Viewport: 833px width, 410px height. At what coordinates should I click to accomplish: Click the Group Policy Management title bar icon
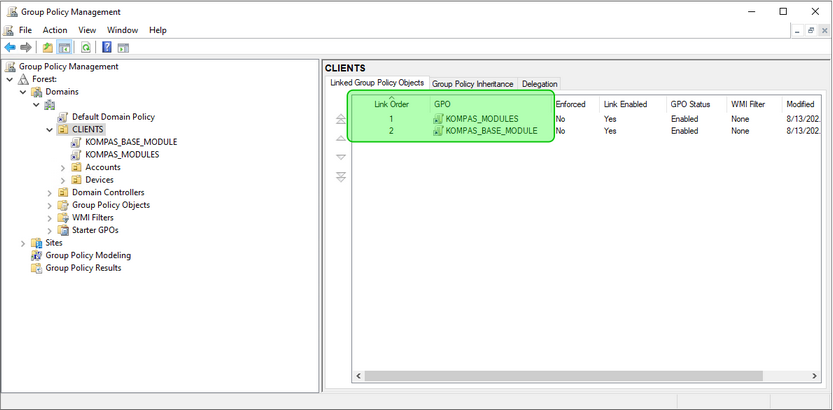click(x=12, y=12)
